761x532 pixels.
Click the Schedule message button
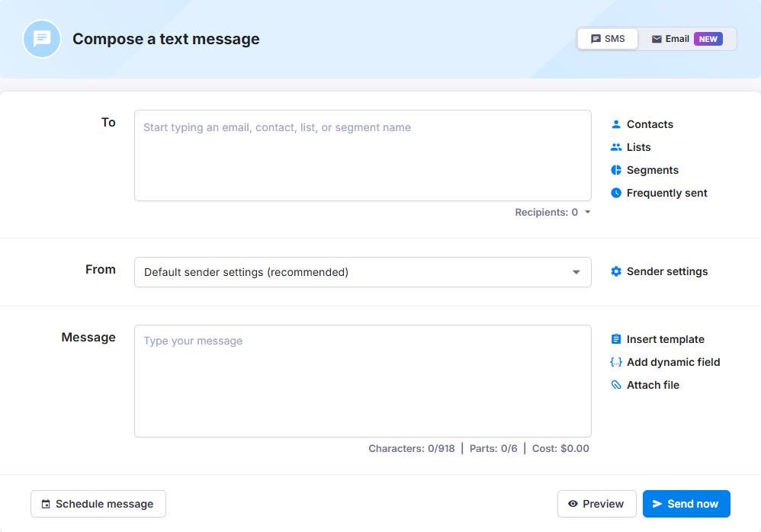tap(98, 504)
